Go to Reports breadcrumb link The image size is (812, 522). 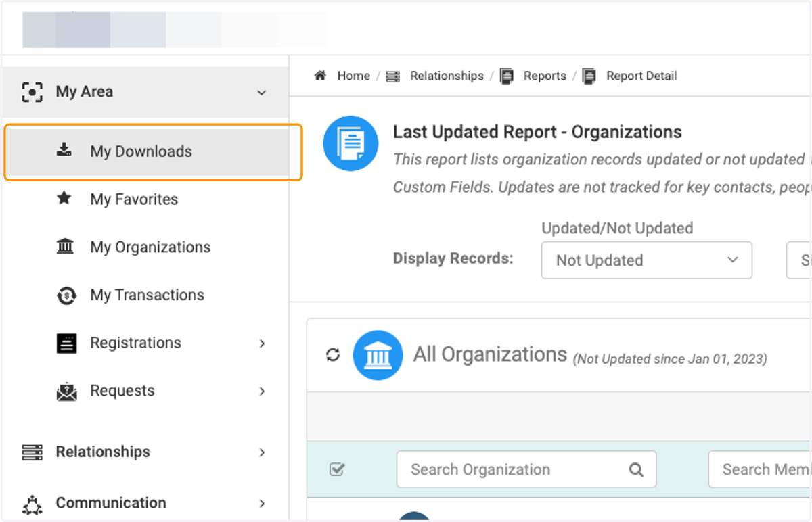click(x=545, y=76)
